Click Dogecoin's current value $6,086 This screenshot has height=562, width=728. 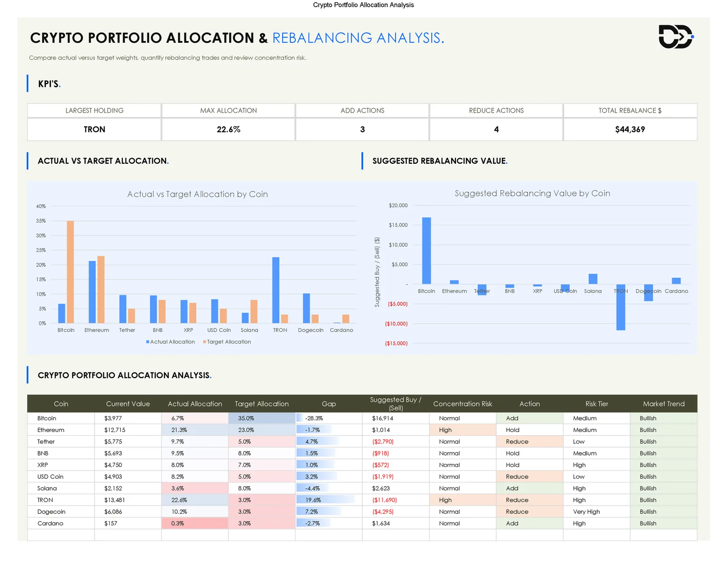click(128, 512)
